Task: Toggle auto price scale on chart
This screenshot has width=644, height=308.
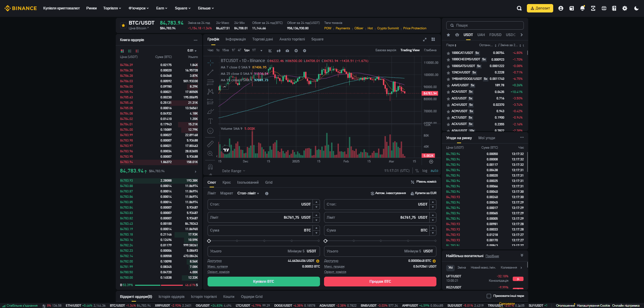Action: pos(434,171)
